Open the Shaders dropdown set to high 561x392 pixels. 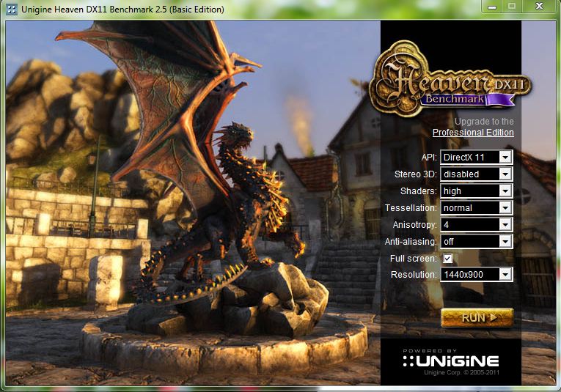pyautogui.click(x=476, y=191)
